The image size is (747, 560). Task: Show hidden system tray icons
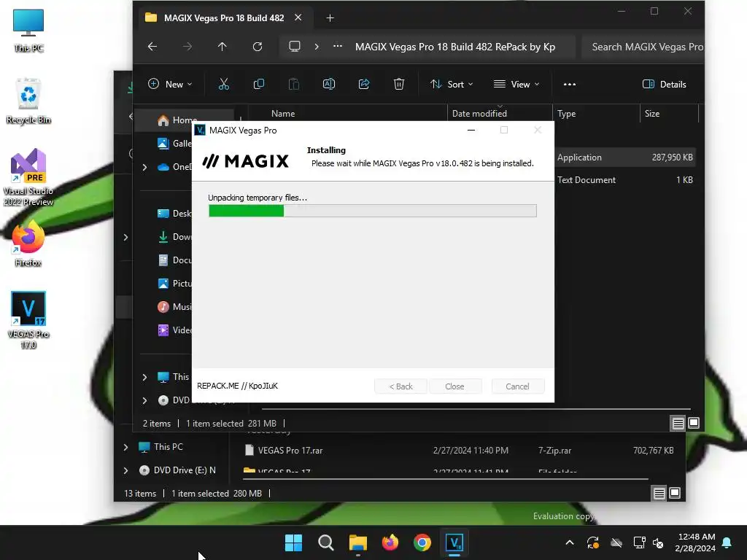pos(569,542)
